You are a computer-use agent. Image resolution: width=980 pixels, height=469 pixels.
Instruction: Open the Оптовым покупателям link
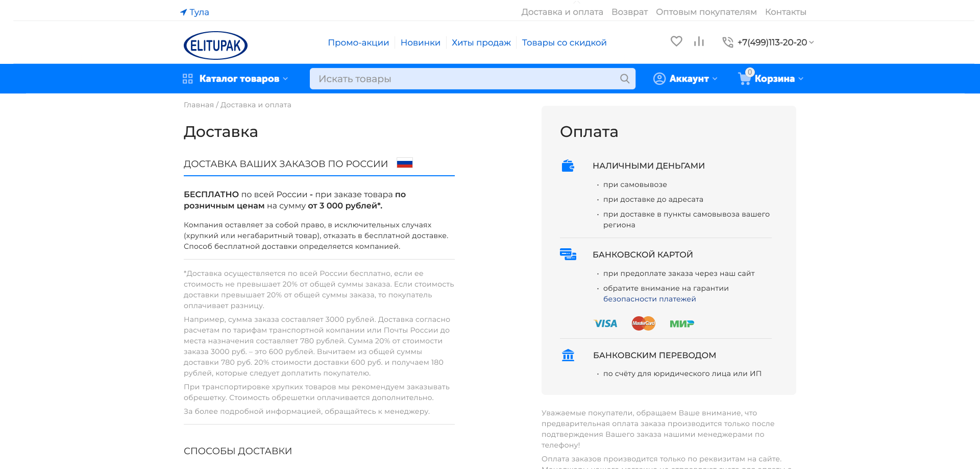(706, 12)
